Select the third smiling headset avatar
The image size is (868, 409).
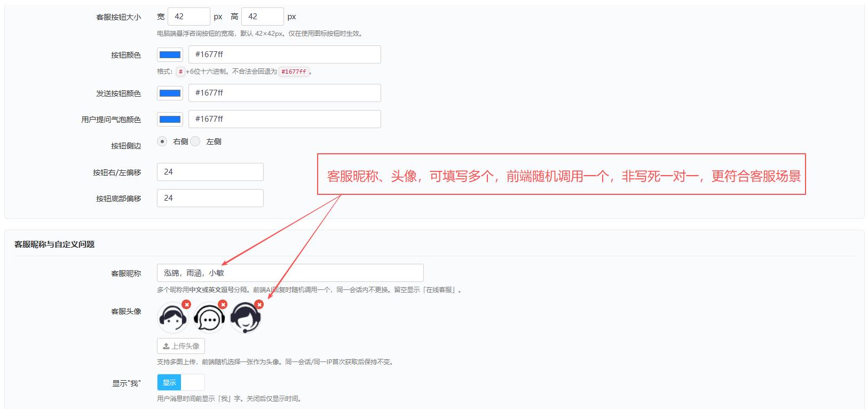click(245, 318)
